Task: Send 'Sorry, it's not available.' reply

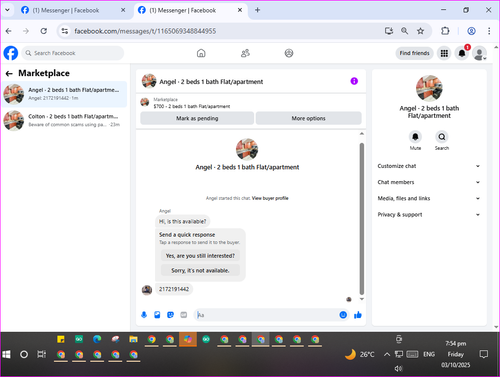Action: coord(200,270)
